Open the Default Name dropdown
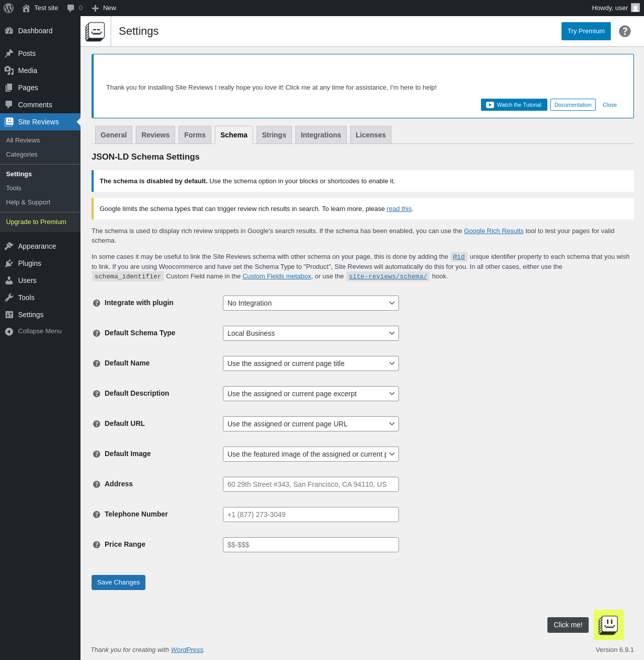Screen dimensions: 644x660 pos(311,363)
